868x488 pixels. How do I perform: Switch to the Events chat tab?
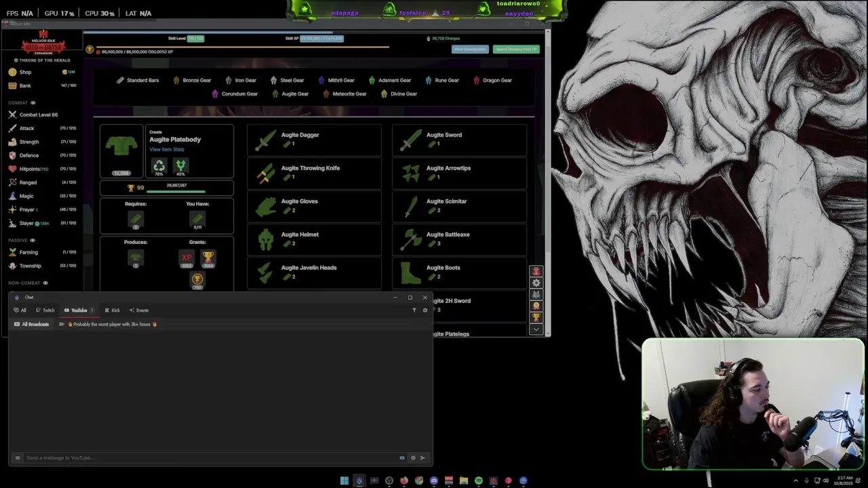(x=139, y=310)
